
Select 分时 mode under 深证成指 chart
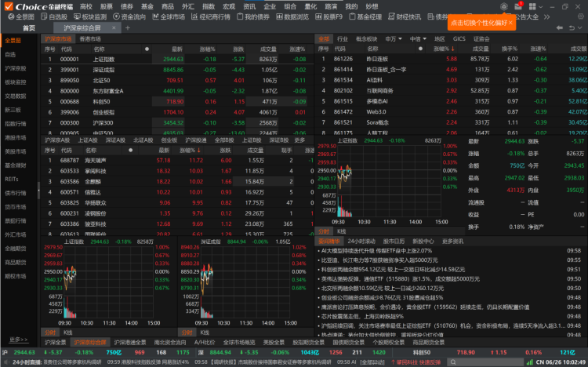coord(187,332)
